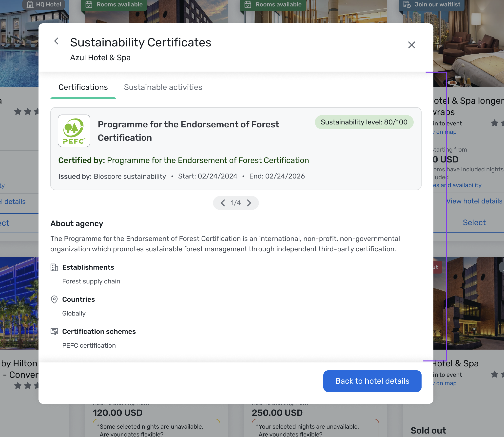Click the Establishments building icon

pos(54,267)
